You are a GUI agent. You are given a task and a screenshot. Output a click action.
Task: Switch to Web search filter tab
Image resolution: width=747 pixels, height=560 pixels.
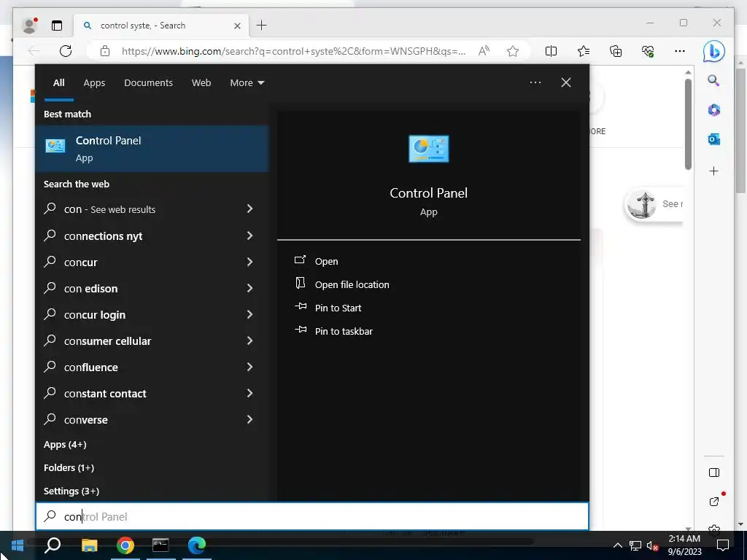point(201,83)
